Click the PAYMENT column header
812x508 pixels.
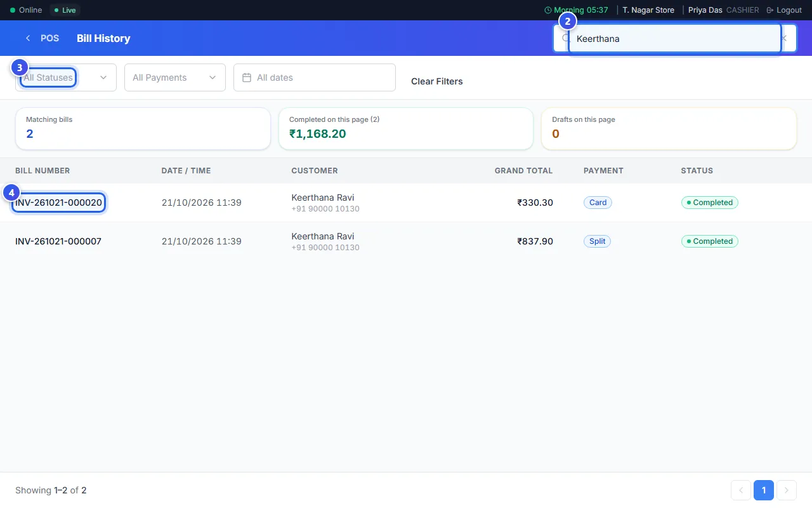[603, 171]
